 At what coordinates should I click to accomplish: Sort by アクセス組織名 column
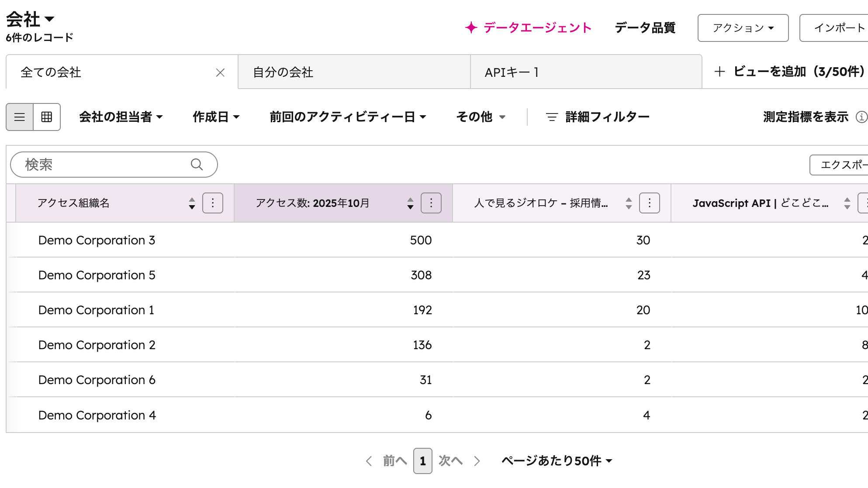[x=192, y=203]
